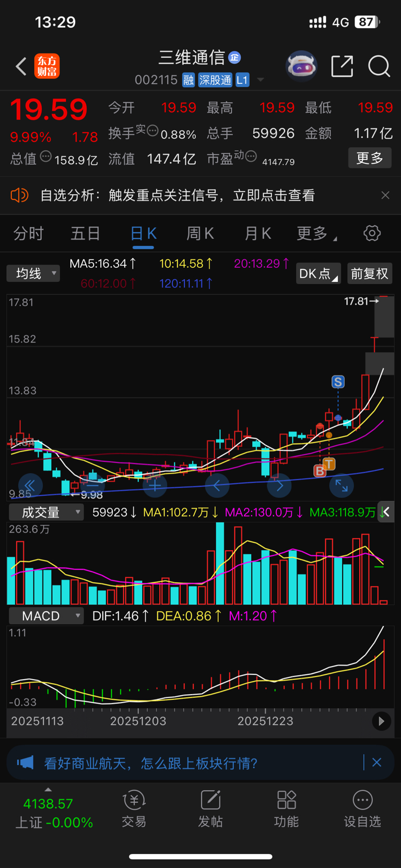The image size is (401, 868).
Task: Tap the 融 margin tag
Action: 188,80
